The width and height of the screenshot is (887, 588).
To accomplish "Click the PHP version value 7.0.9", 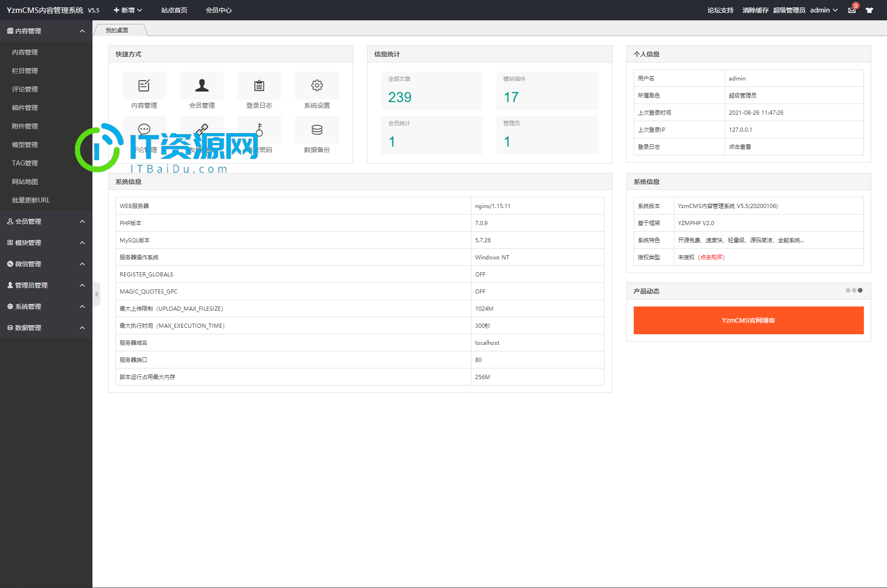I will tap(481, 223).
